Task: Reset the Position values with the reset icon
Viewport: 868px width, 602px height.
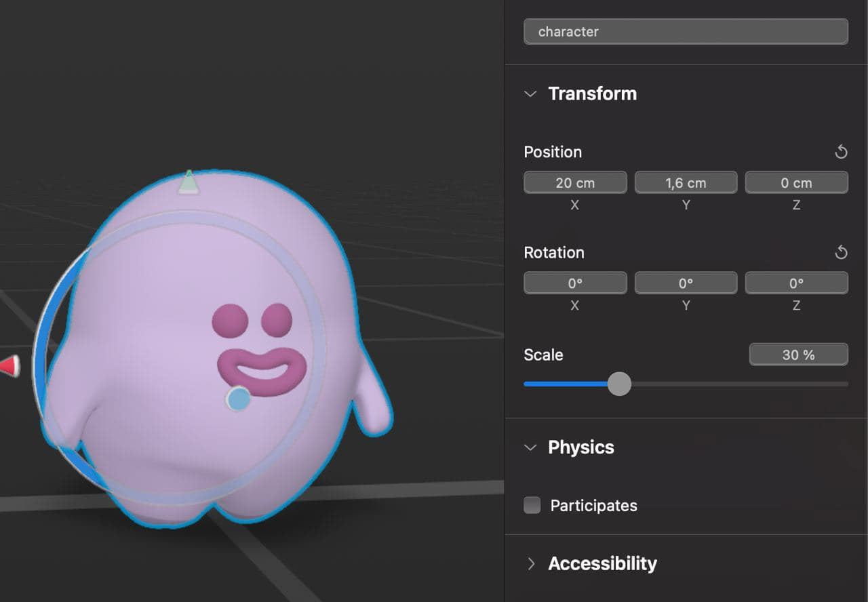Action: click(x=841, y=152)
